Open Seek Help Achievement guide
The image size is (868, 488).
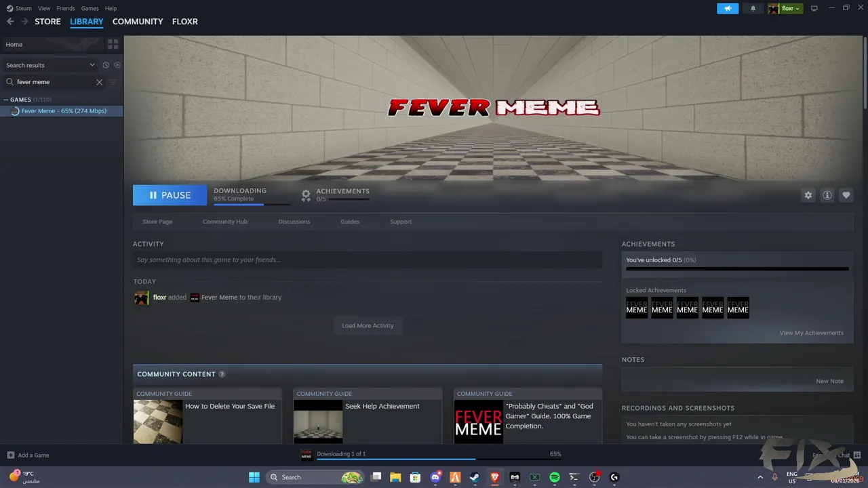point(368,415)
